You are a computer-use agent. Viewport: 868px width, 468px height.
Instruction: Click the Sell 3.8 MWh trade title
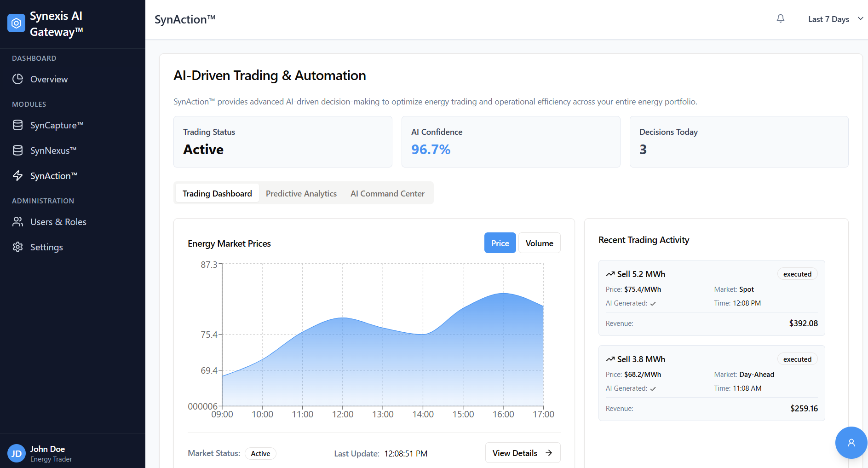641,359
